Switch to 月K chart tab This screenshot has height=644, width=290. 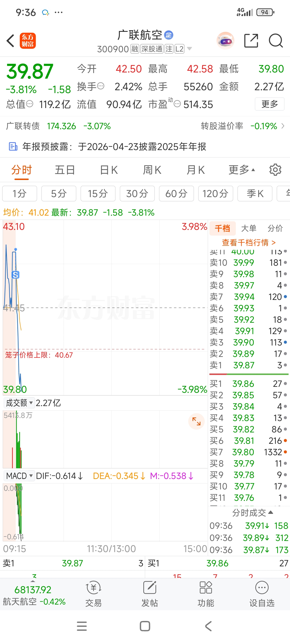(x=195, y=170)
